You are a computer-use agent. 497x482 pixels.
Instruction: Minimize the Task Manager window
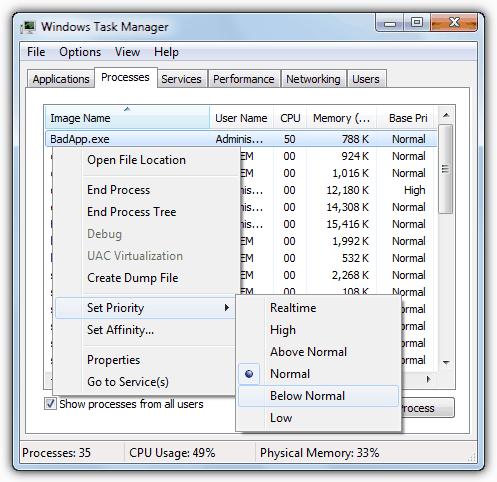click(390, 23)
